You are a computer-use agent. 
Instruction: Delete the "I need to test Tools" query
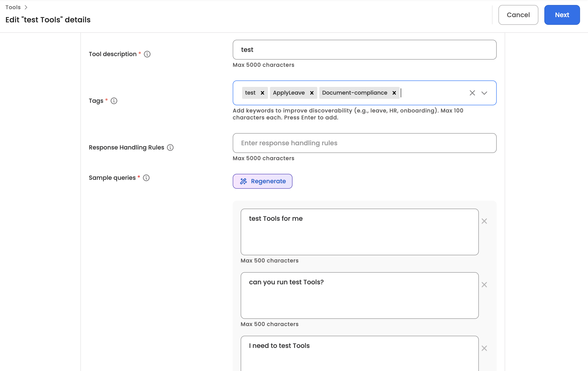point(484,348)
